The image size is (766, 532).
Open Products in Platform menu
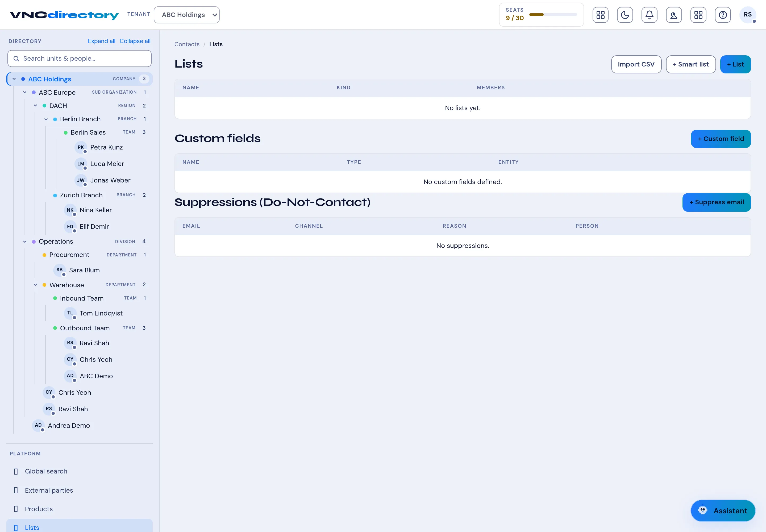80,509
